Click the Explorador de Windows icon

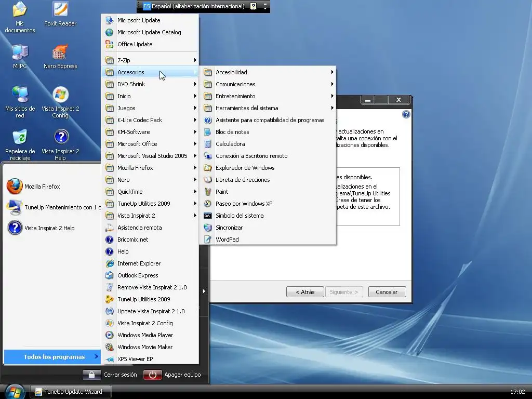(208, 168)
